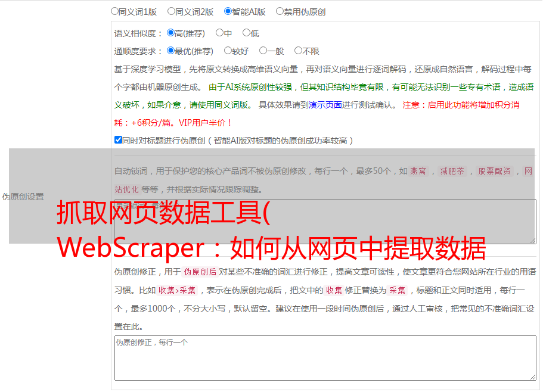Choose the 智能AI版 radio option
Viewport: 543px width, 392px height.
(x=228, y=11)
